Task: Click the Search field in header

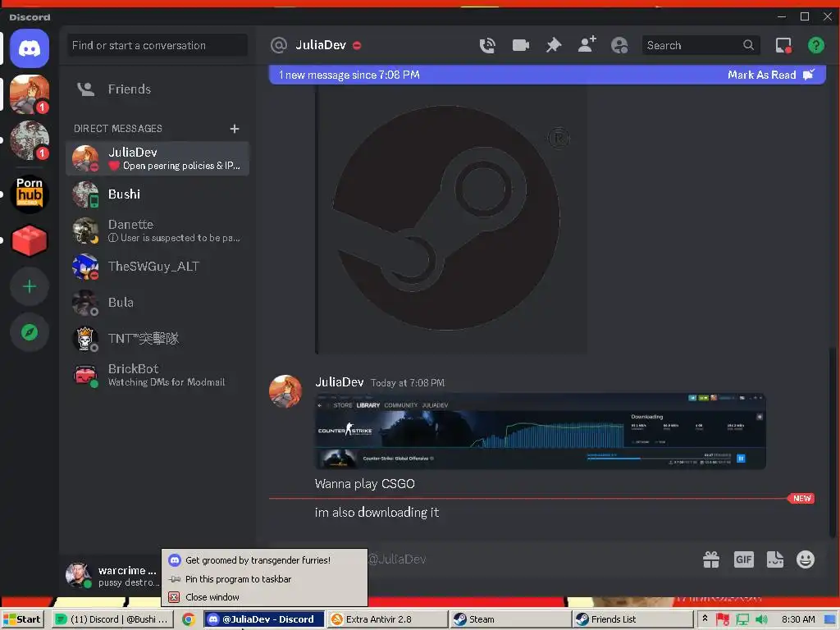Action: tap(701, 45)
